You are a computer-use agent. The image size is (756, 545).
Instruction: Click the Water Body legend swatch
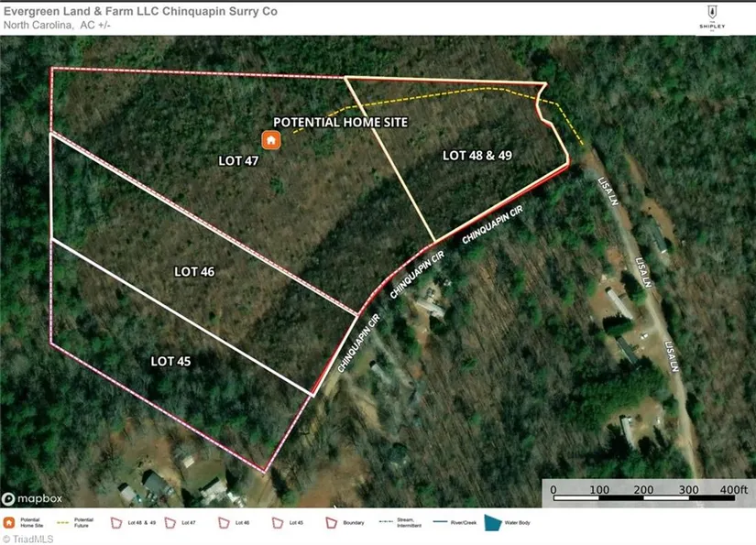493,523
